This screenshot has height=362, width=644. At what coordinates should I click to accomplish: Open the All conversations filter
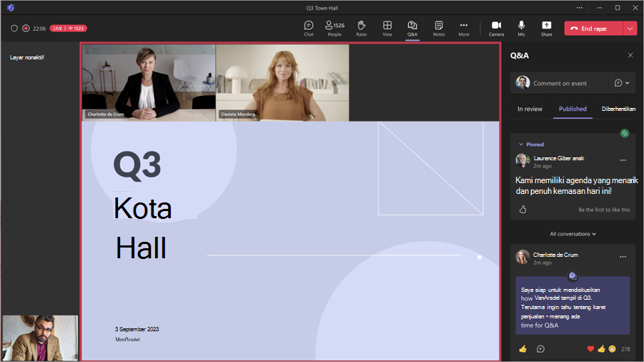(x=573, y=234)
